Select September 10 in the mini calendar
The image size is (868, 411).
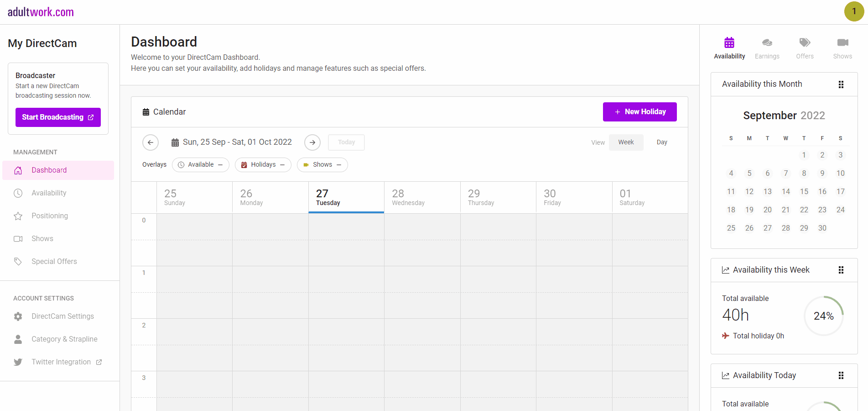(x=841, y=174)
